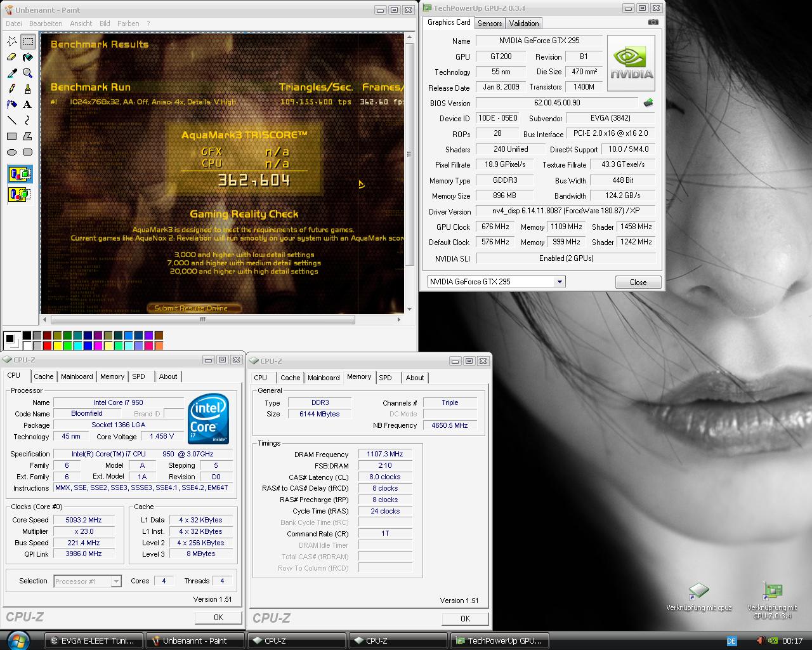Click the DRAM Frequency value 1107.3 MHz
Viewport: 812px width, 650px height.
pyautogui.click(x=385, y=454)
